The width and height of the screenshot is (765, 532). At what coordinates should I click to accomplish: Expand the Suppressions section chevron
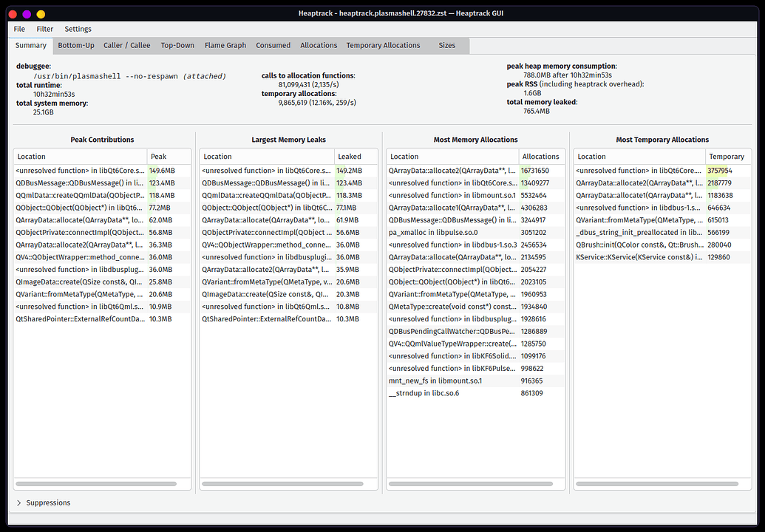(18, 502)
